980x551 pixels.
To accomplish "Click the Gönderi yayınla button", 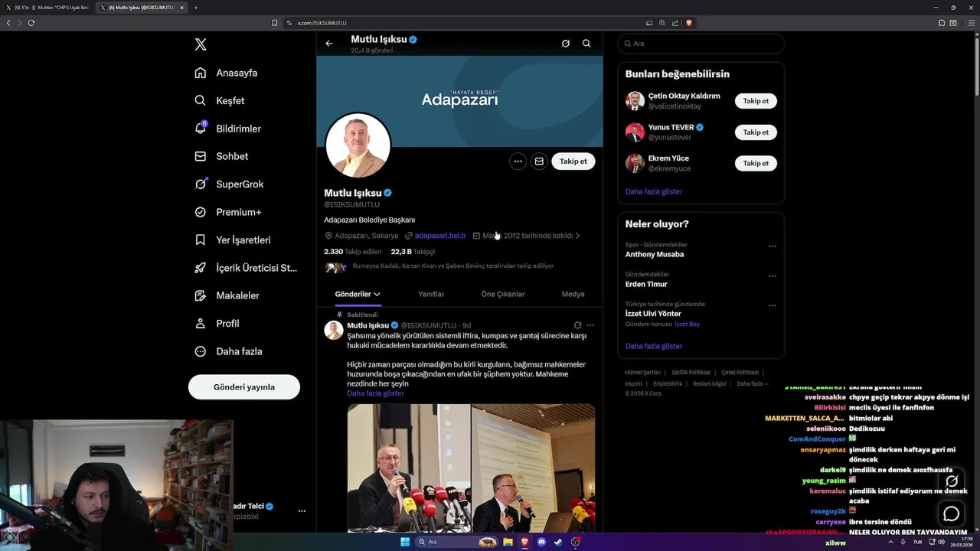I will [244, 387].
